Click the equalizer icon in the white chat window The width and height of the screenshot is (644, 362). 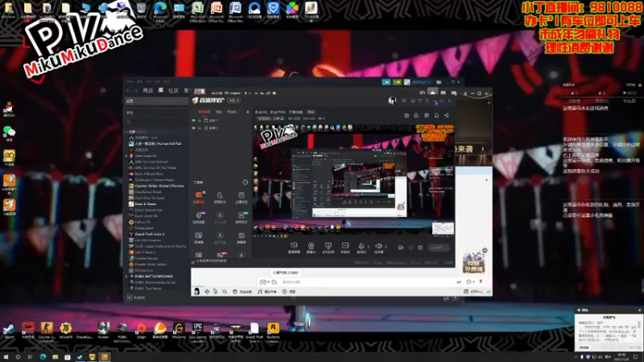point(225,291)
